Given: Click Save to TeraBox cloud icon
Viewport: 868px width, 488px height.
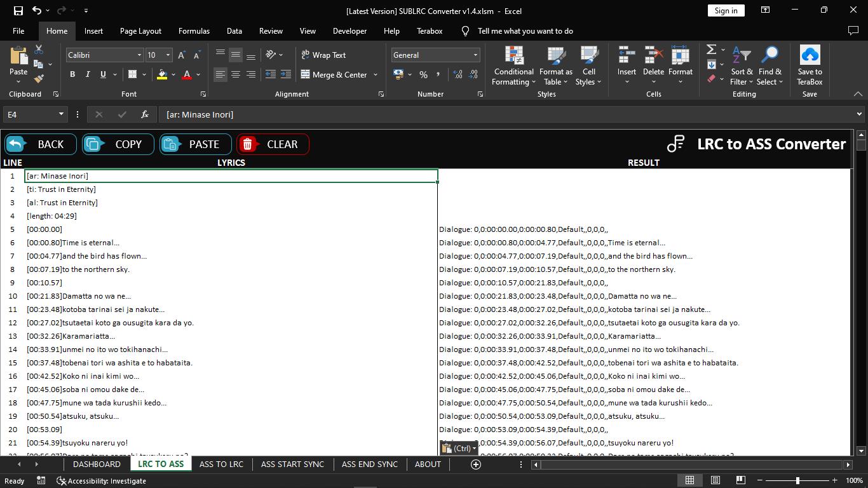Looking at the screenshot, I should click(x=810, y=55).
